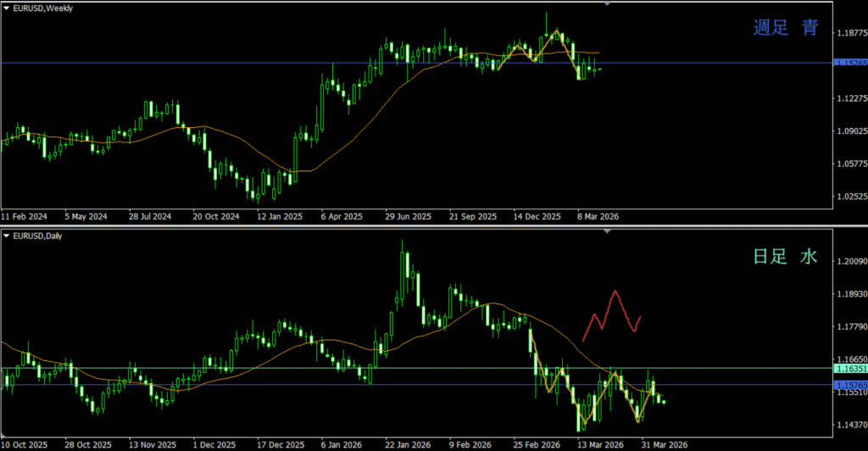The width and height of the screenshot is (868, 451).
Task: Click the chart shift marker atop daily chart
Action: pyautogui.click(x=607, y=231)
